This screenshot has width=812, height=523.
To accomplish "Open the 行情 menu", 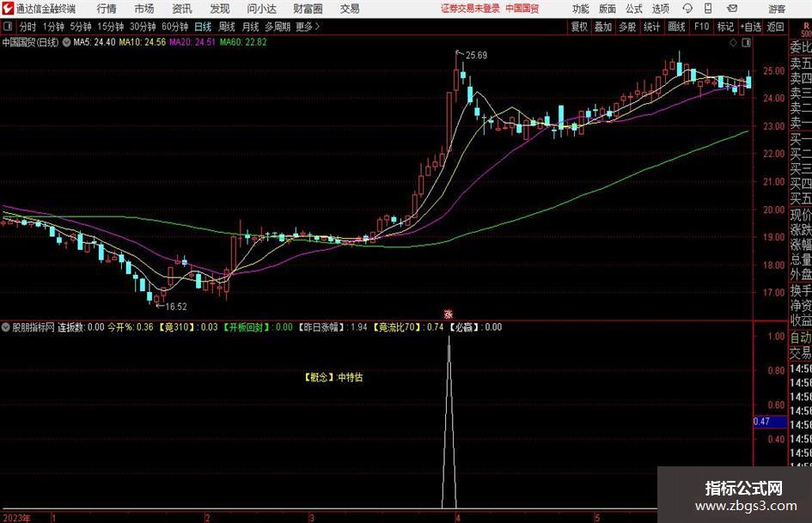I will [107, 9].
